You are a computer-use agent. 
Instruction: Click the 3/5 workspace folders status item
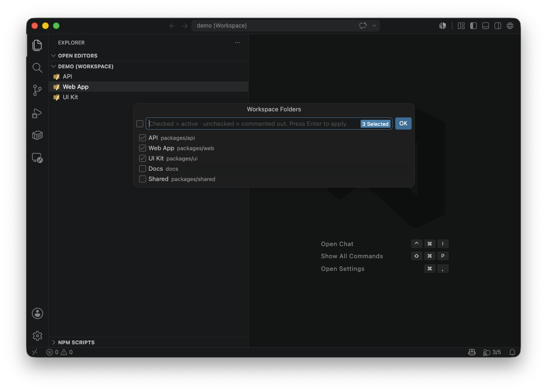pos(492,352)
